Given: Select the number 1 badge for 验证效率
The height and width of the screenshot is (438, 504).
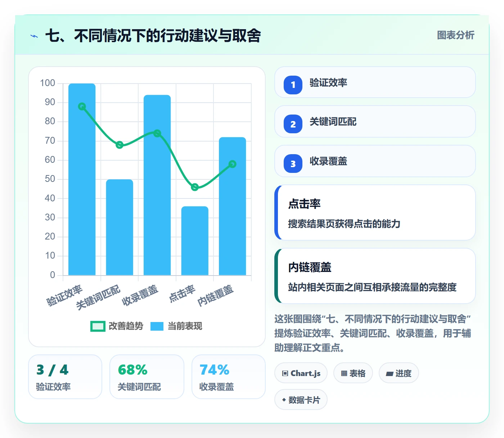Looking at the screenshot, I should [x=293, y=85].
